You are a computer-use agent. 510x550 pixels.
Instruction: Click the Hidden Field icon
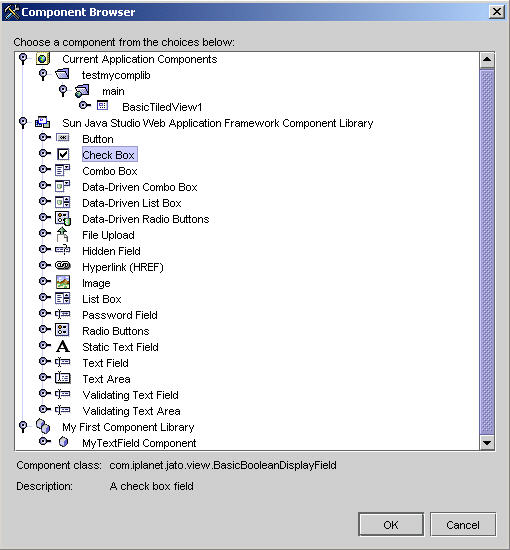click(62, 250)
